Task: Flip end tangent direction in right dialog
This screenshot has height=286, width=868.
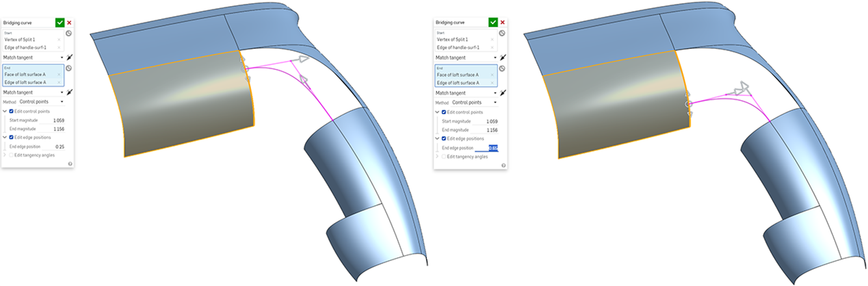Action: point(503,93)
